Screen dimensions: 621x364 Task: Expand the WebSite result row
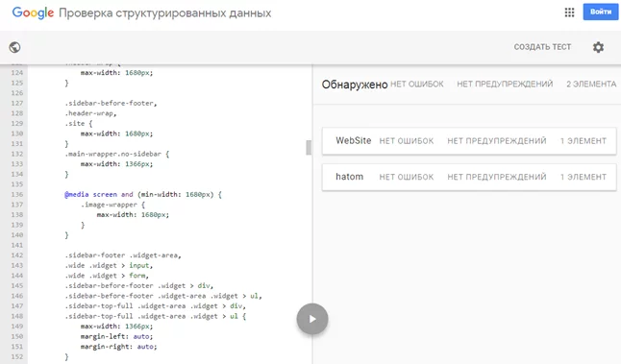469,141
